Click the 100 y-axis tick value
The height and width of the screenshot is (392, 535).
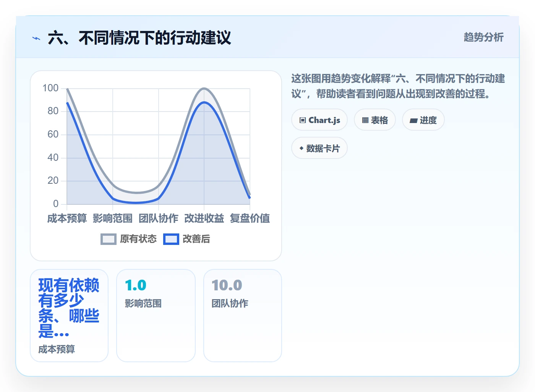point(50,88)
